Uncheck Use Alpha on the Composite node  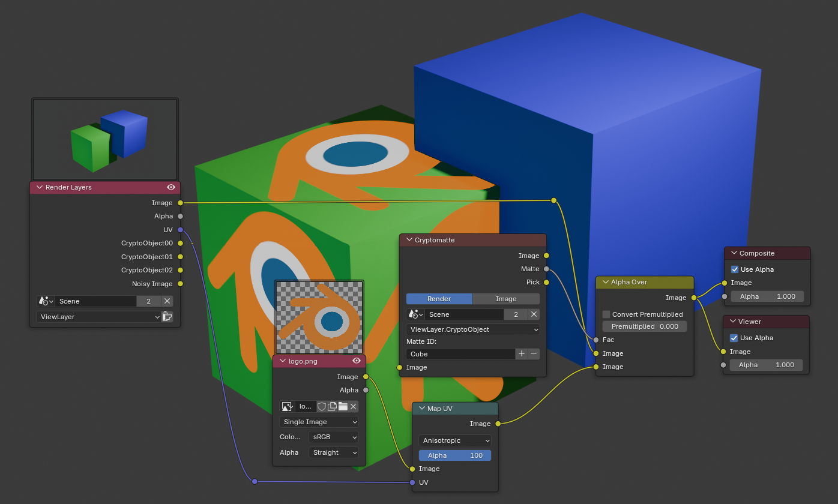[734, 269]
